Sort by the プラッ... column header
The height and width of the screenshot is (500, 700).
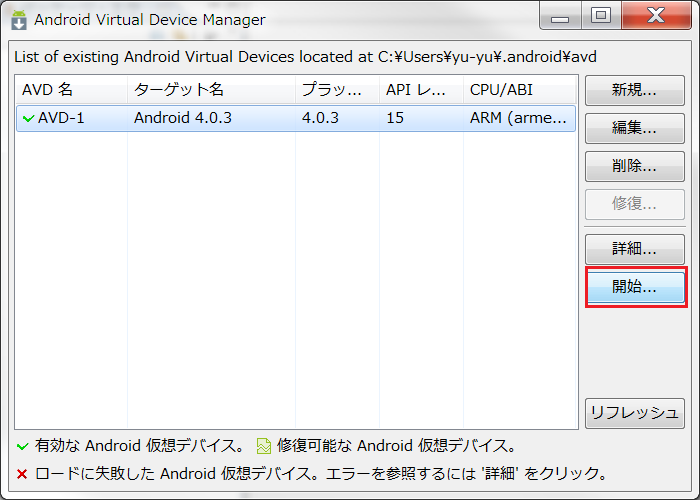click(x=338, y=90)
